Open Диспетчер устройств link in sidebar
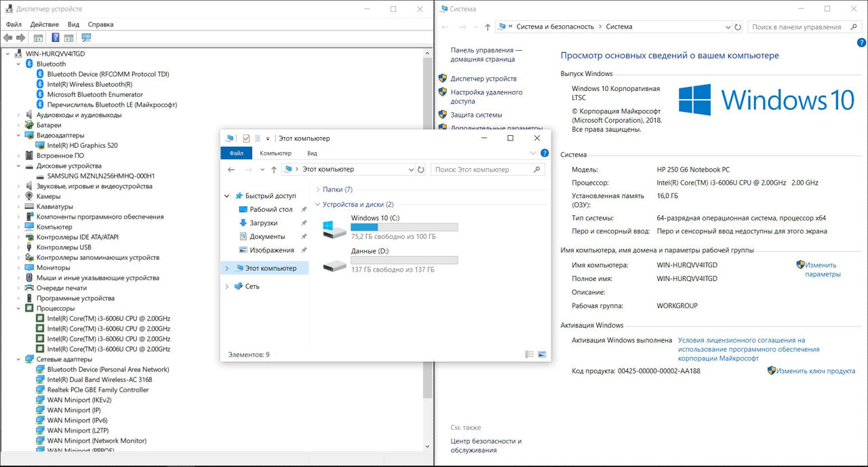The width and height of the screenshot is (868, 467). (x=483, y=79)
